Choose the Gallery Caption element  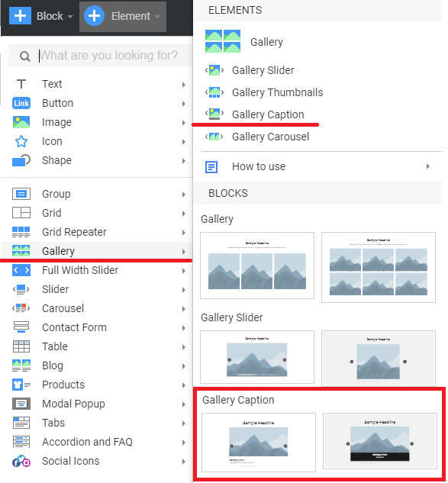tap(268, 114)
